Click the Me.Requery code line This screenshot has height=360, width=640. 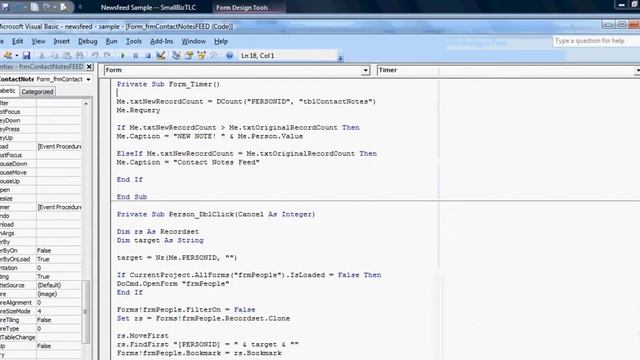click(x=138, y=110)
